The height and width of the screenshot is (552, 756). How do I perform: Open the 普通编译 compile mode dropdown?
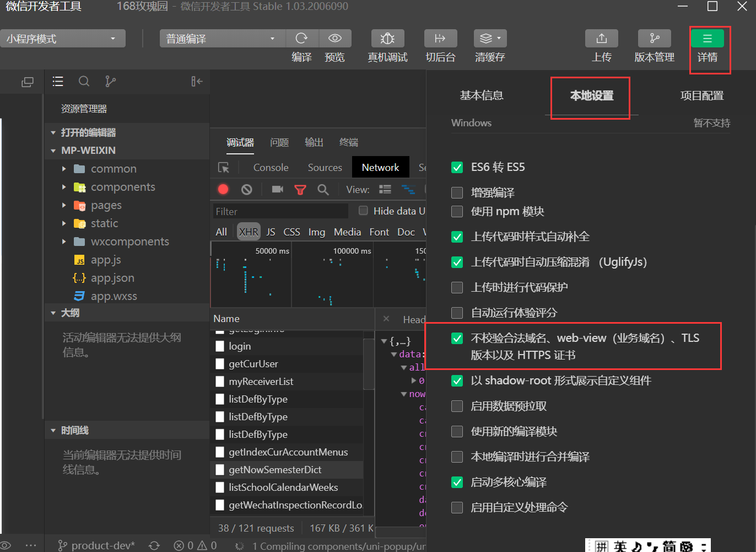[220, 38]
